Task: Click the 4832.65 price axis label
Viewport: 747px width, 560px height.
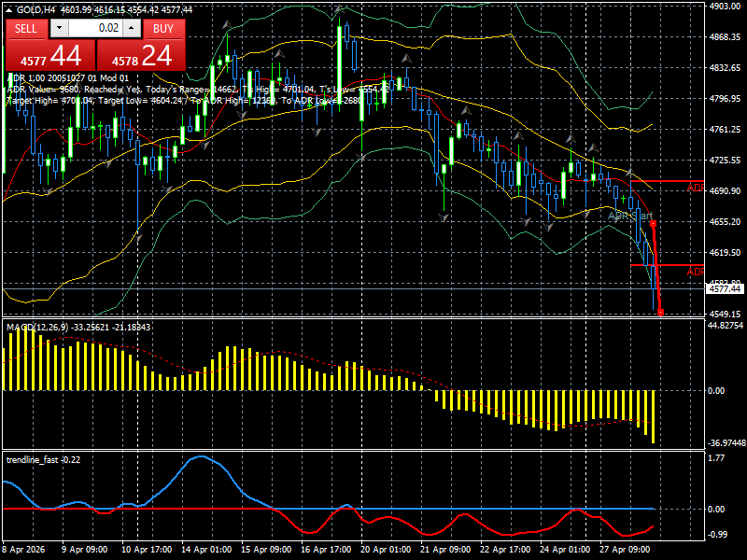Action: (725, 68)
